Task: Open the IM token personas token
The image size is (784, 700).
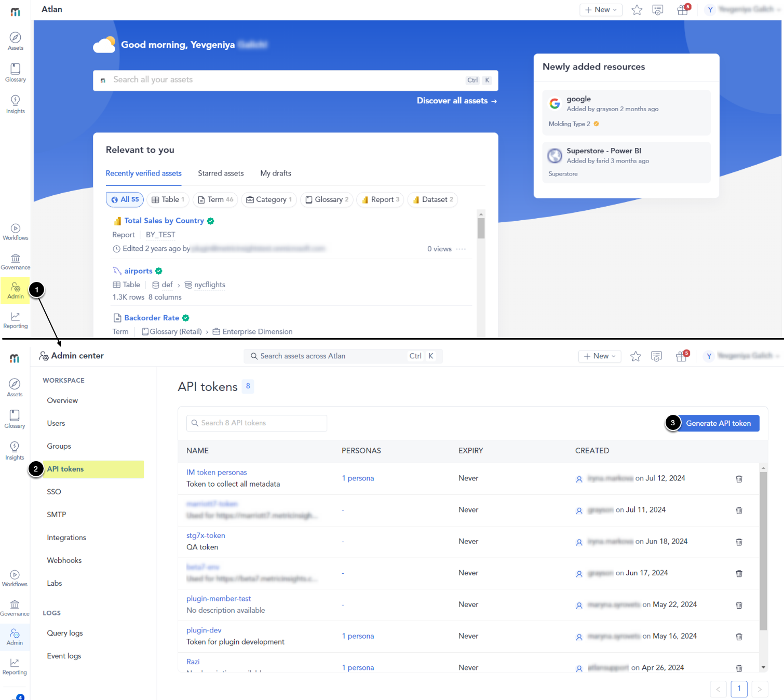Action: pyautogui.click(x=217, y=473)
